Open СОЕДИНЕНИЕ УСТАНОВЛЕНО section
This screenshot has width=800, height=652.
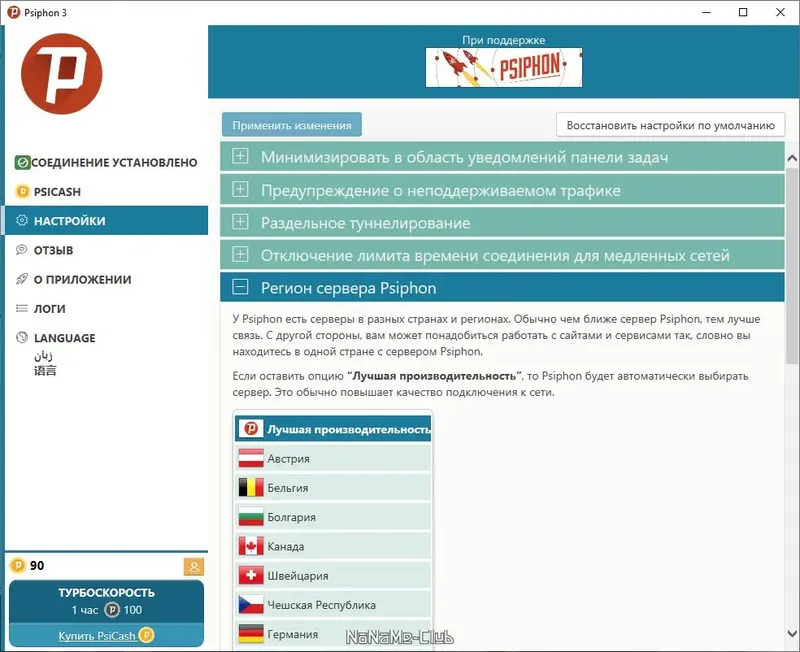click(106, 163)
